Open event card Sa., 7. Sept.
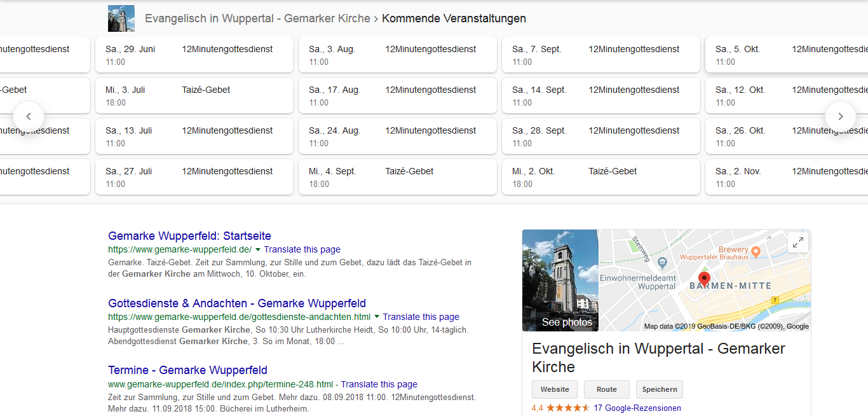The image size is (868, 416). pyautogui.click(x=601, y=55)
